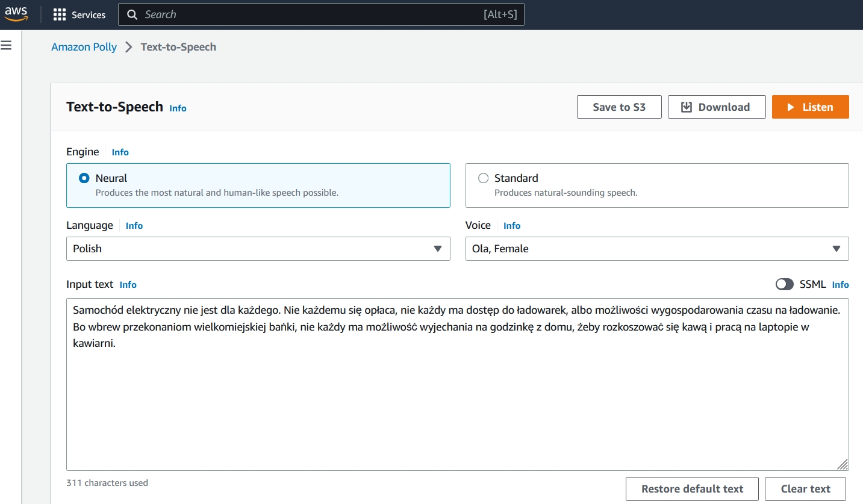The height and width of the screenshot is (504, 863).
Task: Open the hamburger side navigation menu
Action: [6, 45]
